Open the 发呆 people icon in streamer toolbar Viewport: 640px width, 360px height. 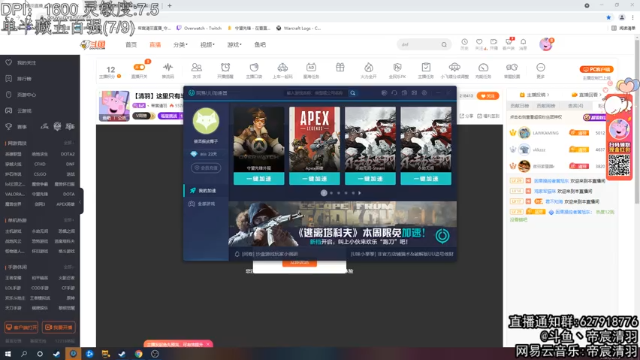tap(197, 70)
